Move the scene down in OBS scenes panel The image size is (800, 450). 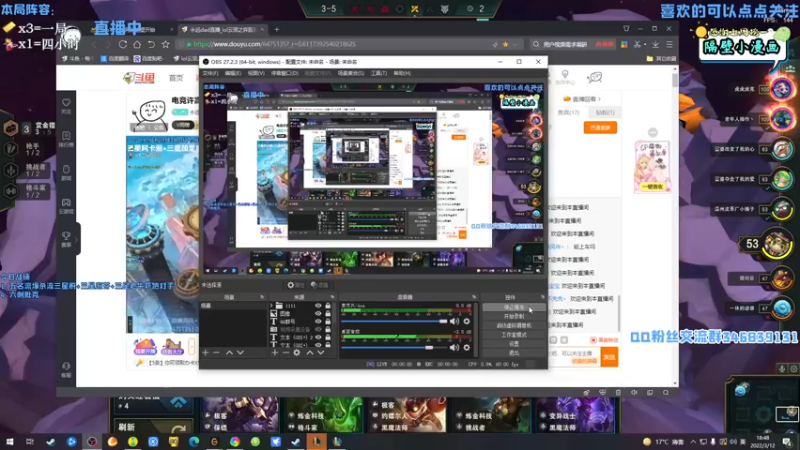240,353
